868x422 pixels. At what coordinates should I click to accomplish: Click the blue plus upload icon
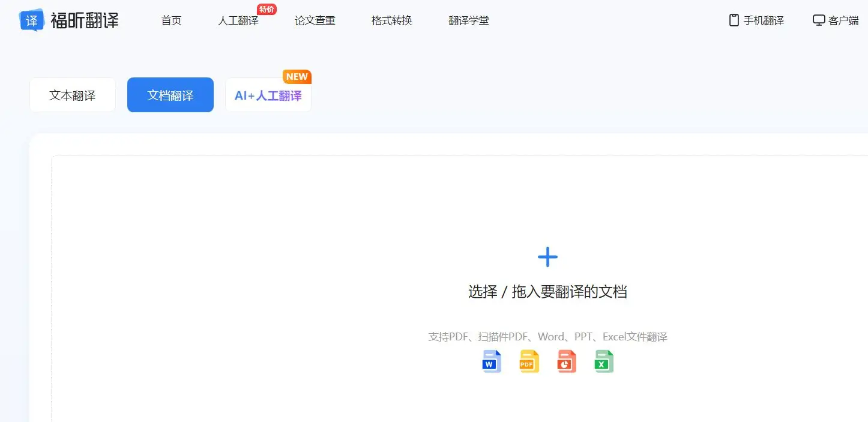click(x=547, y=257)
